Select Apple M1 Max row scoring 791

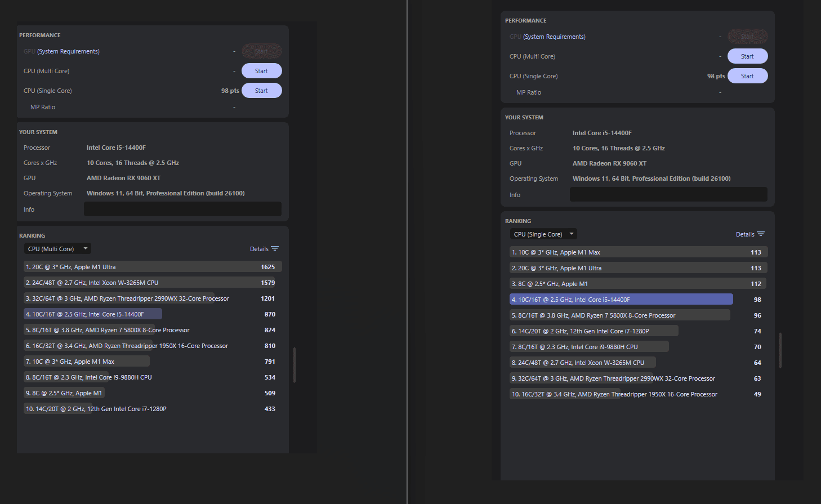(x=153, y=362)
